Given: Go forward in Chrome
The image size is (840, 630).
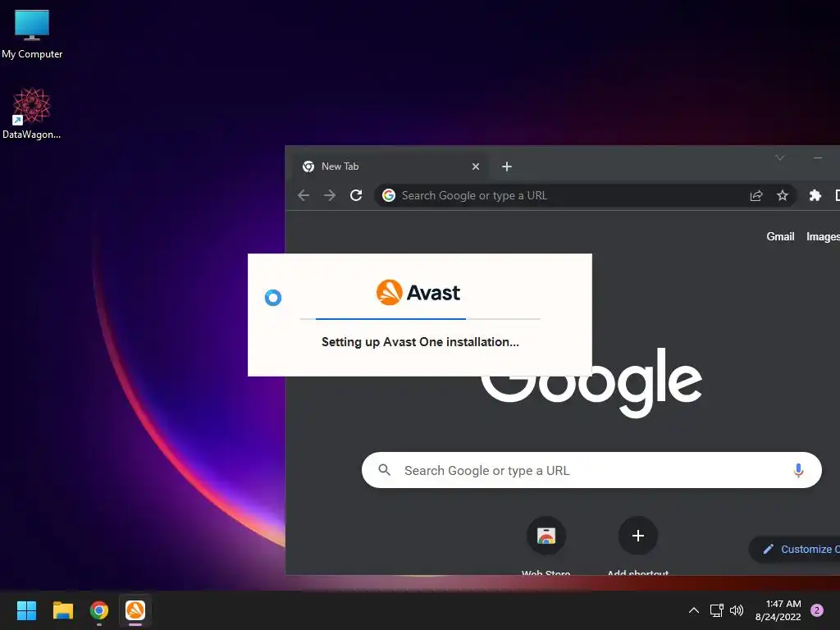Looking at the screenshot, I should pos(330,195).
